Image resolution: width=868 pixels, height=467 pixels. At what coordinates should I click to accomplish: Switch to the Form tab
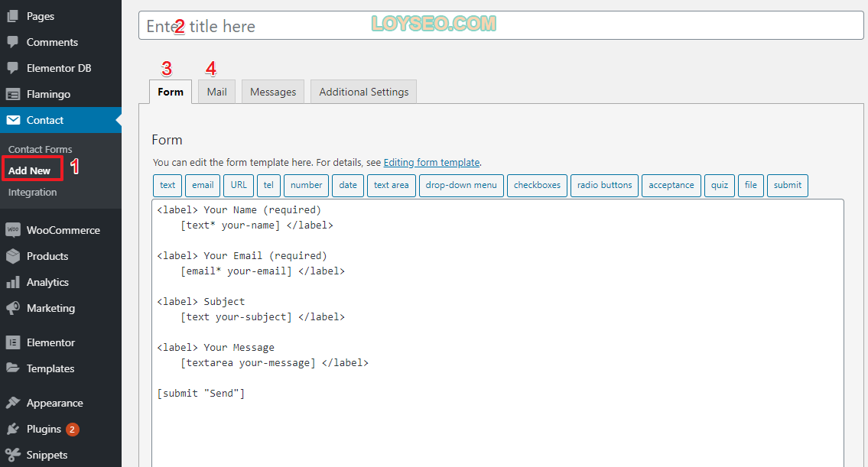tap(171, 92)
